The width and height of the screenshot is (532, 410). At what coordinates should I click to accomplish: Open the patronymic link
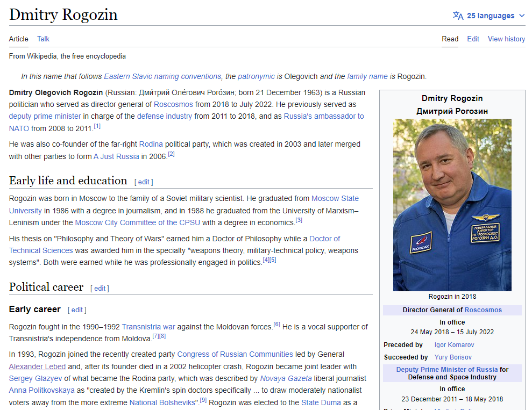tap(256, 77)
